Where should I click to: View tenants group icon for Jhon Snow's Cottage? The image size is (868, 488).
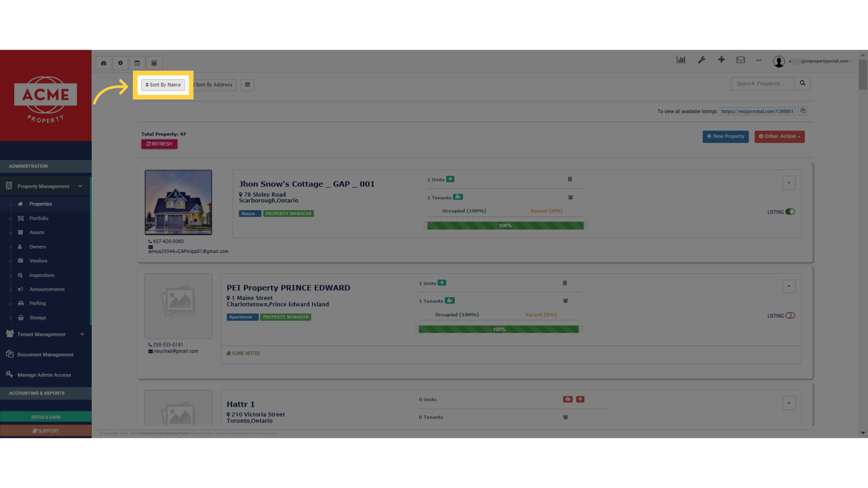[x=571, y=197]
